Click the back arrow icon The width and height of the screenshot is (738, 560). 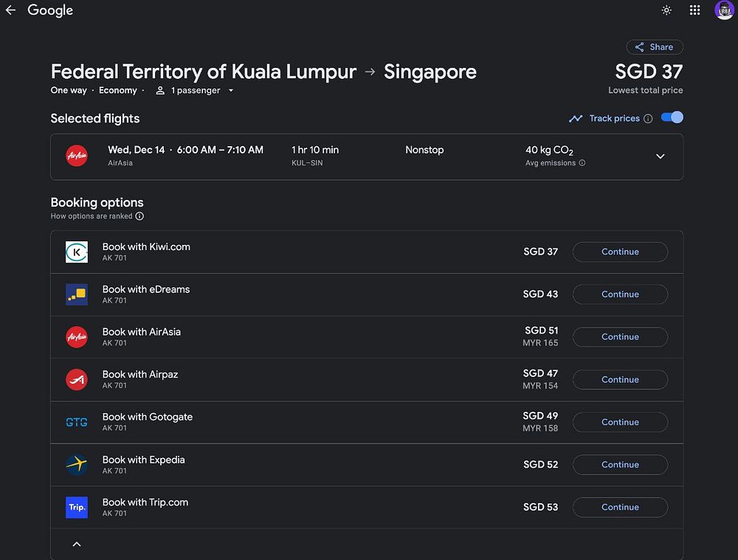(x=10, y=10)
